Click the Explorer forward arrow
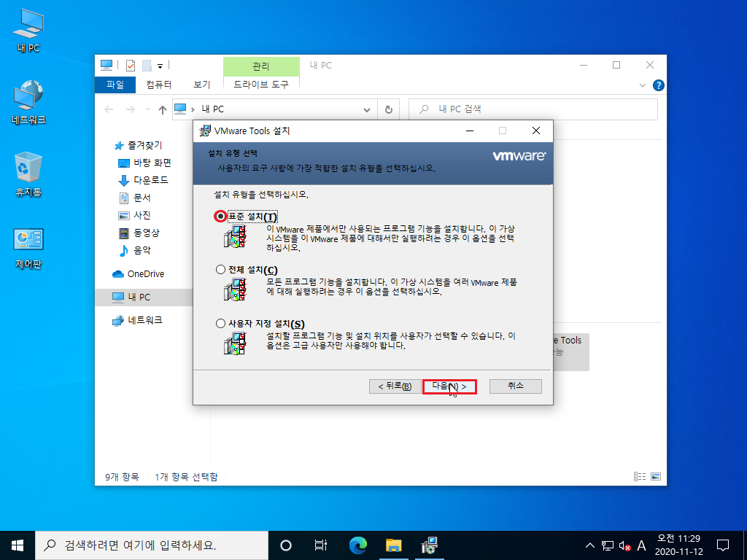The width and height of the screenshot is (747, 560). point(130,110)
